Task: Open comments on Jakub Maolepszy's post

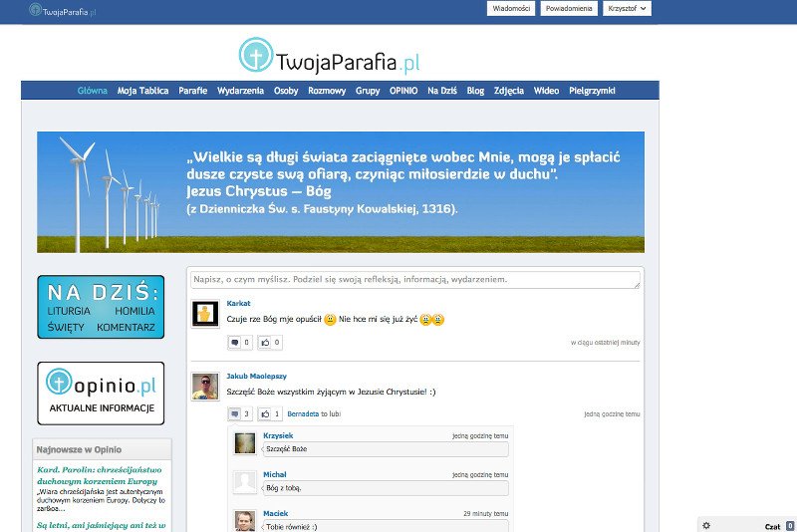Action: (x=240, y=414)
